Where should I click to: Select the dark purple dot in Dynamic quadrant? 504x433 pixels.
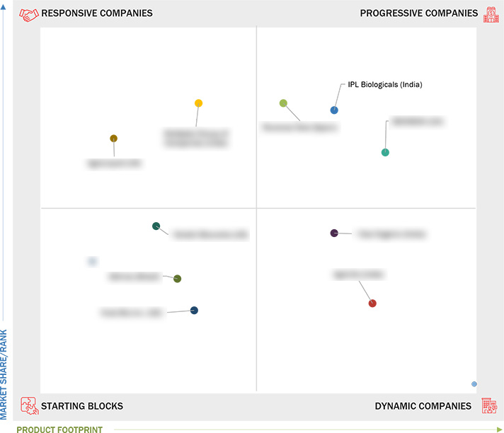(334, 233)
